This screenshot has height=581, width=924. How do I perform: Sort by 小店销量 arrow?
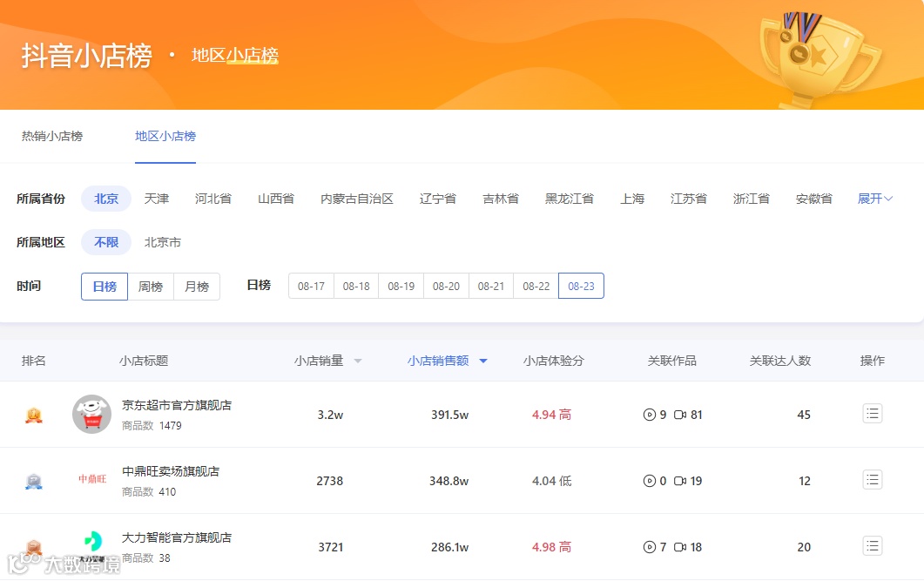point(358,361)
